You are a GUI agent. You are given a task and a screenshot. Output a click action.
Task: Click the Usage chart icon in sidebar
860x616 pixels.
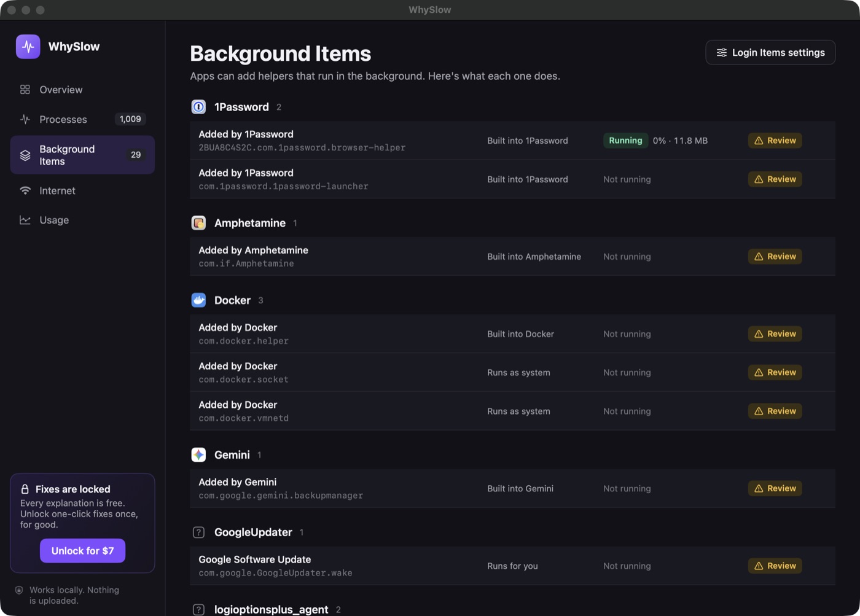pyautogui.click(x=25, y=220)
